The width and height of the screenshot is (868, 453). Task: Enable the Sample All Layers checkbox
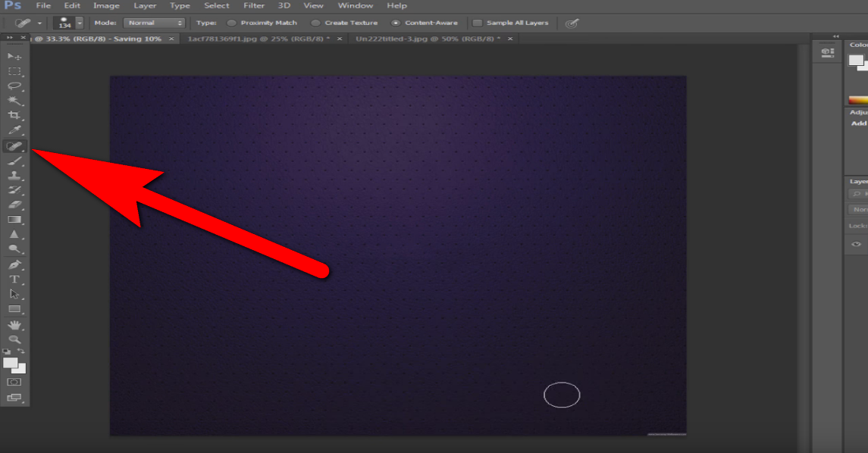coord(478,23)
